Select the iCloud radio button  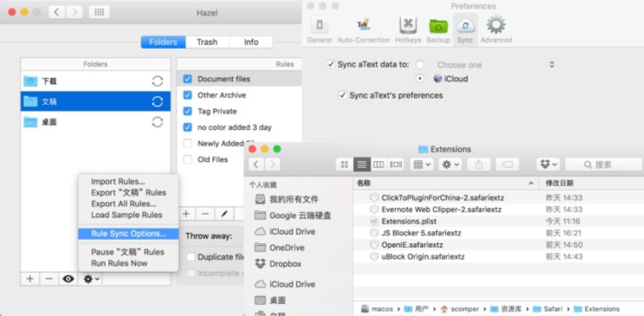[420, 78]
